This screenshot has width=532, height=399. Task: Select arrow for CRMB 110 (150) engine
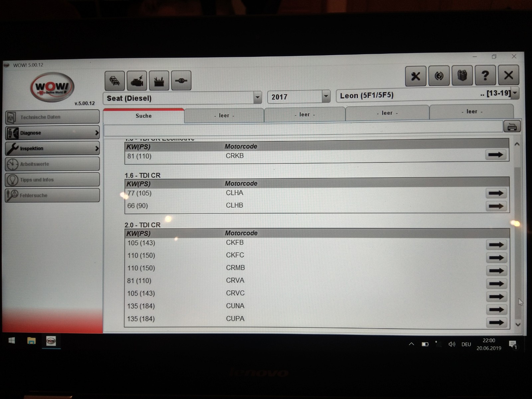[x=496, y=271]
